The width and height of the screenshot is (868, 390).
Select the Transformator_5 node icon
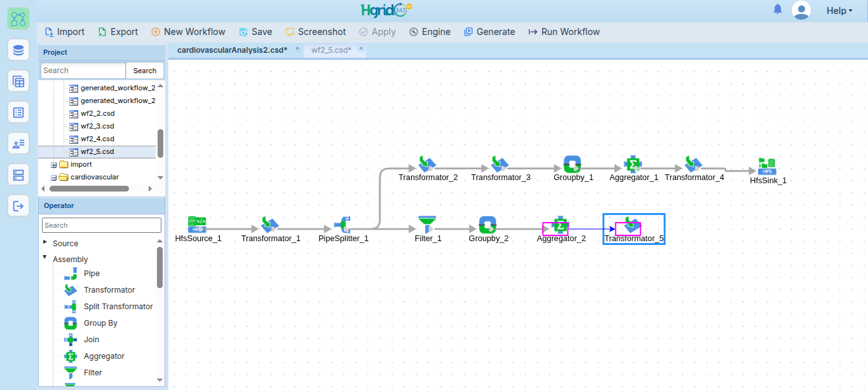point(632,225)
